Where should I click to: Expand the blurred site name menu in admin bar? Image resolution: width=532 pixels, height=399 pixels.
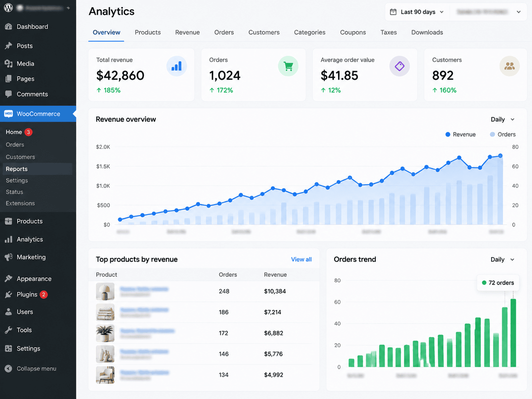pyautogui.click(x=43, y=8)
